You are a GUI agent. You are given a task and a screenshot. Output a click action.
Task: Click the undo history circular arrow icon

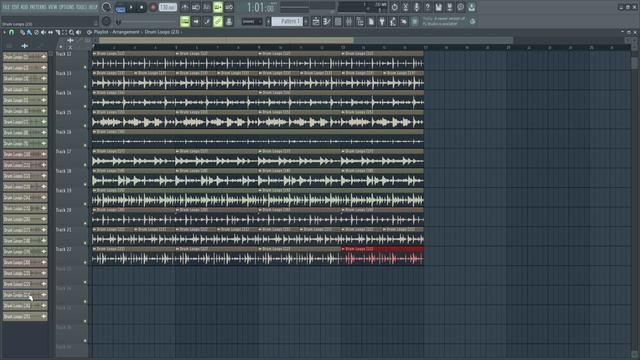pyautogui.click(x=394, y=7)
